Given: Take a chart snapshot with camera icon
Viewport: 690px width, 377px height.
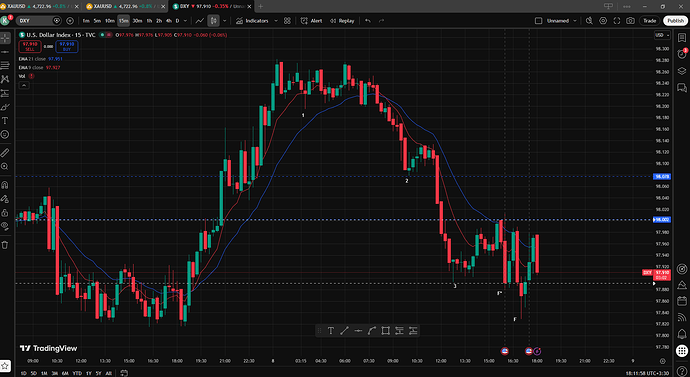Looking at the screenshot, I should click(630, 21).
